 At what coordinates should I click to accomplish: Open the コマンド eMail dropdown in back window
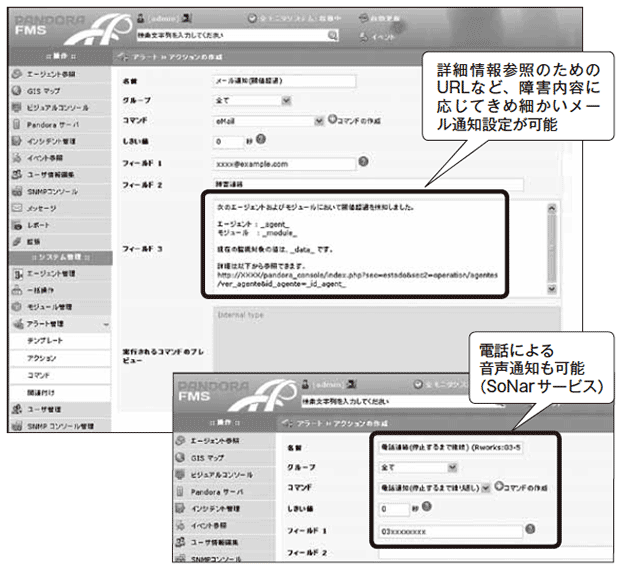[x=268, y=121]
